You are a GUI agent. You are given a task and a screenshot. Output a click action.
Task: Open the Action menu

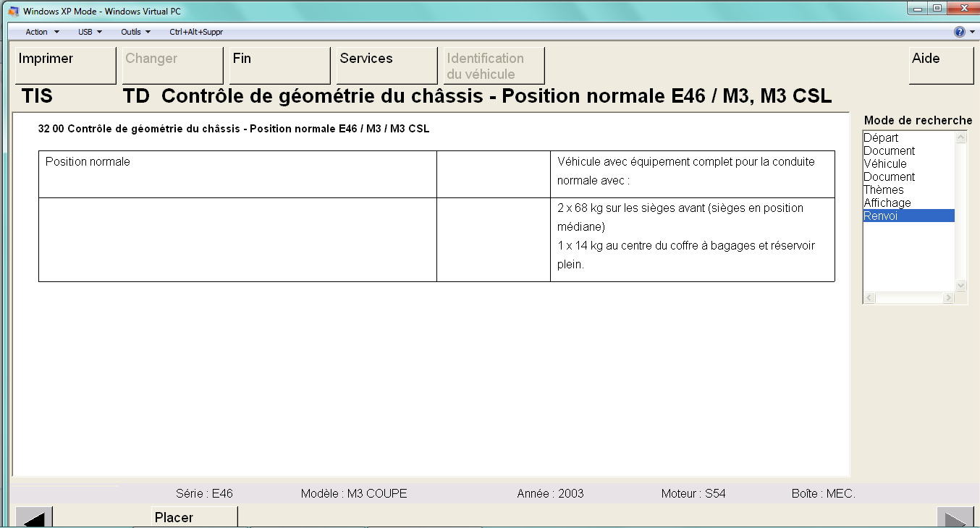(42, 32)
